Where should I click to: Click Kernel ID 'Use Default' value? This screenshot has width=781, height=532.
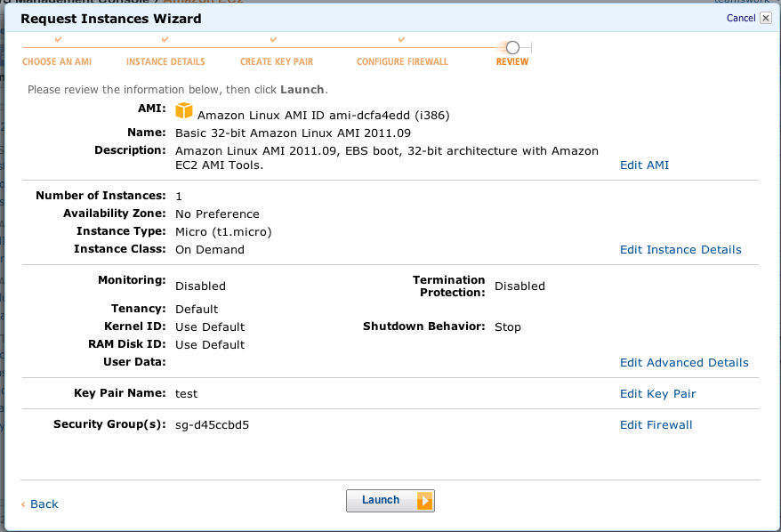(x=210, y=327)
